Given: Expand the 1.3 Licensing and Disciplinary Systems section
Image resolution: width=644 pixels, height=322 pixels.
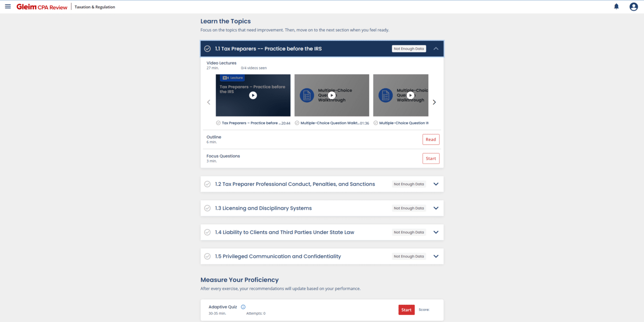Looking at the screenshot, I should [436, 208].
